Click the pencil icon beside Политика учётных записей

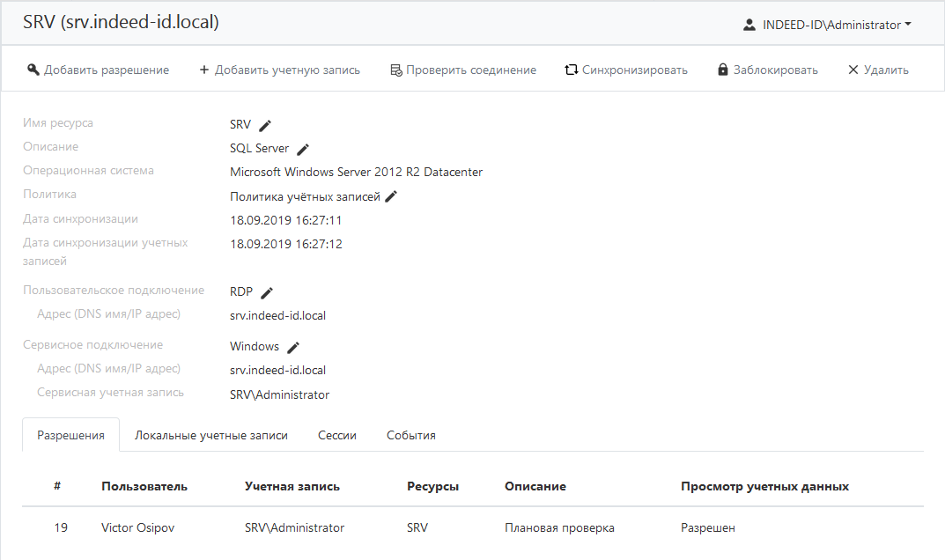coord(392,196)
